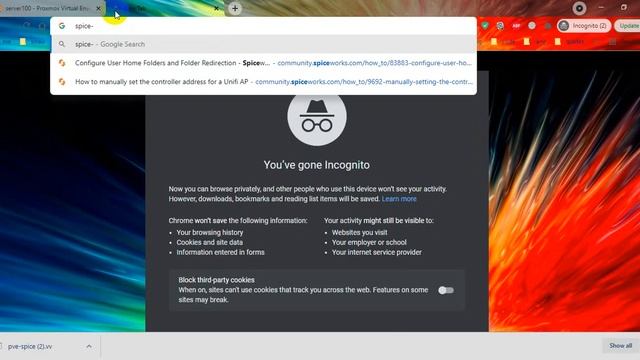Click 'Show all' in the downloads bar
The height and width of the screenshot is (360, 640).
coord(620,346)
